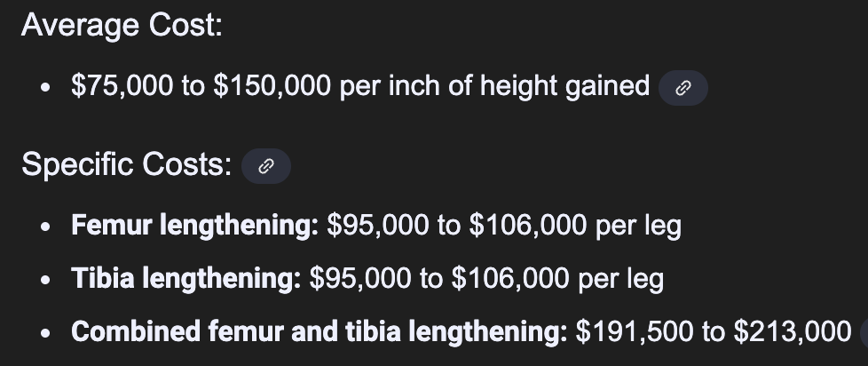868x366 pixels.
Task: Click $95,000 in the Tibia lengthening line
Action: tap(360, 278)
